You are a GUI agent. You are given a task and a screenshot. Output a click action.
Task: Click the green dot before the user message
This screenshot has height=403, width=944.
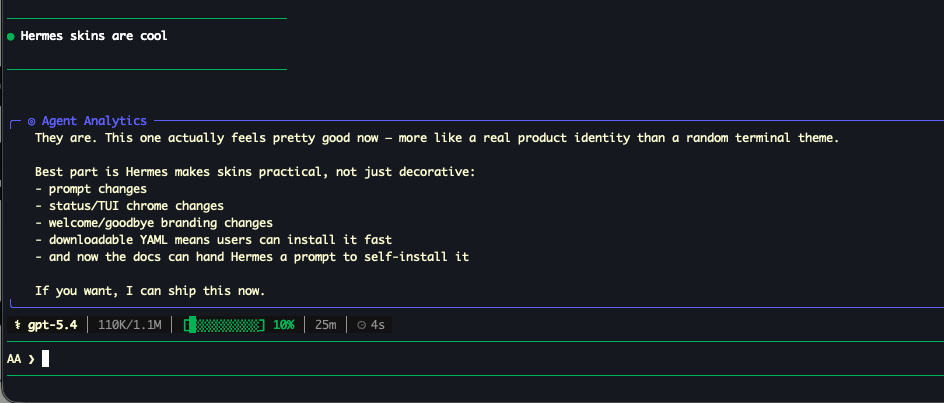pyautogui.click(x=10, y=37)
